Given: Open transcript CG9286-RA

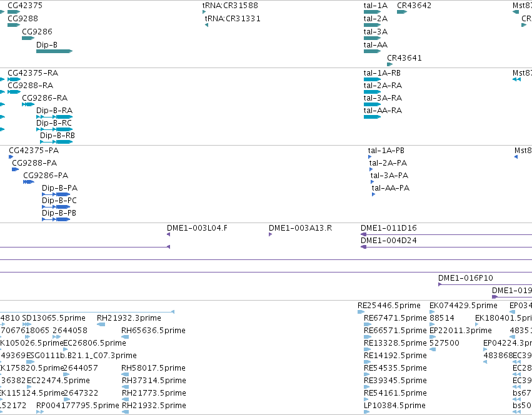Looking at the screenshot, I should (x=45, y=97).
